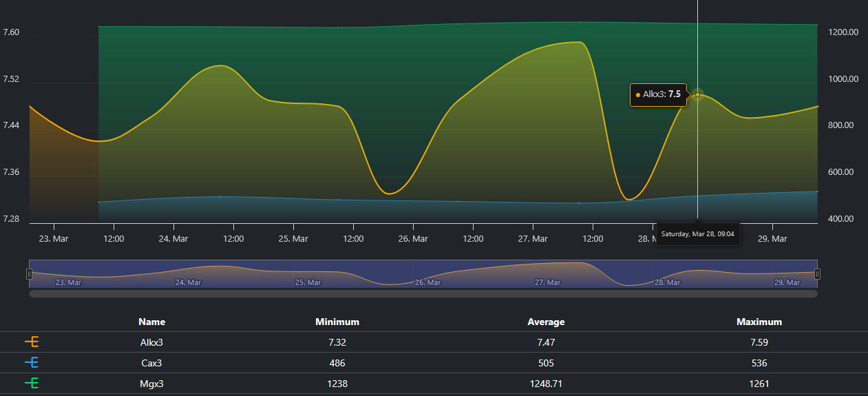Click the green Mgx3 series legend icon

(32, 384)
